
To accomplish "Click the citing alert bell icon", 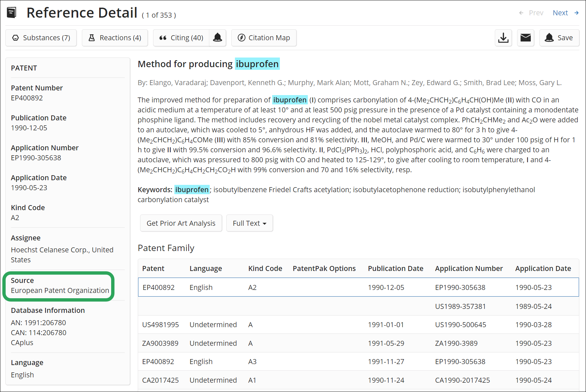I will (218, 38).
